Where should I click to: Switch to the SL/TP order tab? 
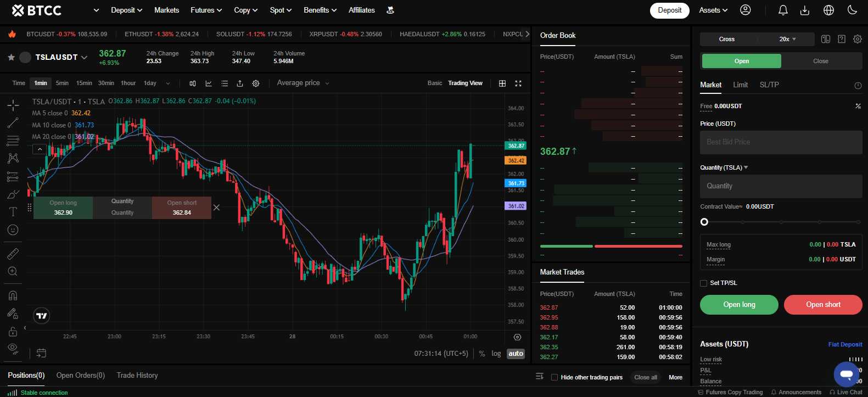[x=769, y=85]
